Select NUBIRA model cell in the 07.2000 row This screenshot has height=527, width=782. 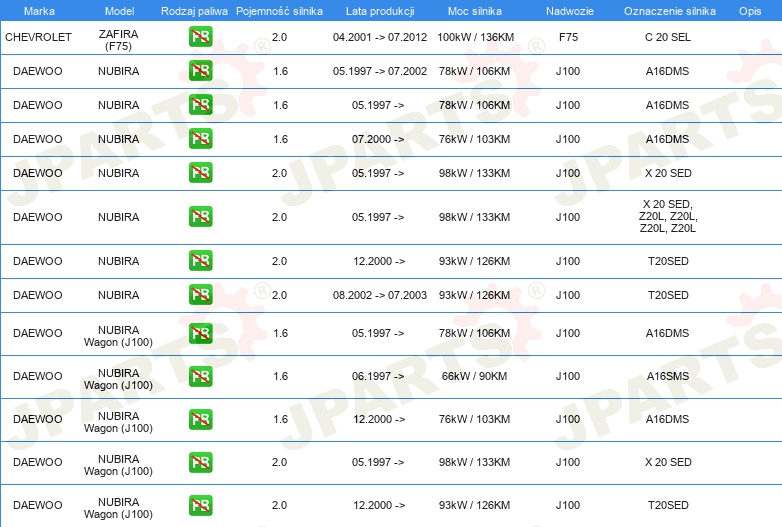[x=118, y=139]
